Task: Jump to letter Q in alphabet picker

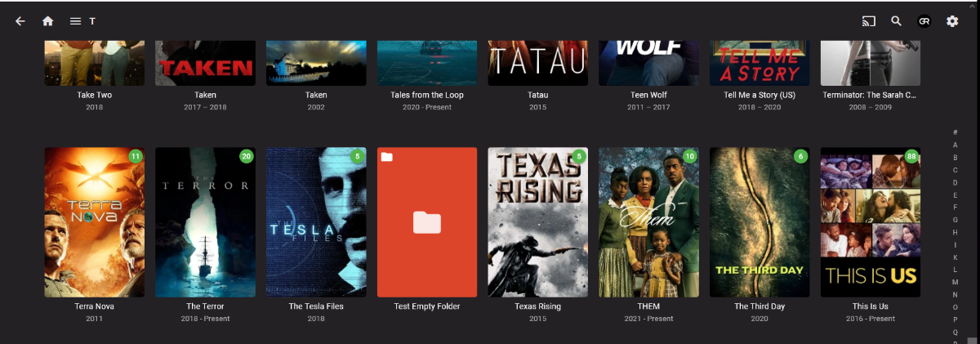Action: (955, 333)
